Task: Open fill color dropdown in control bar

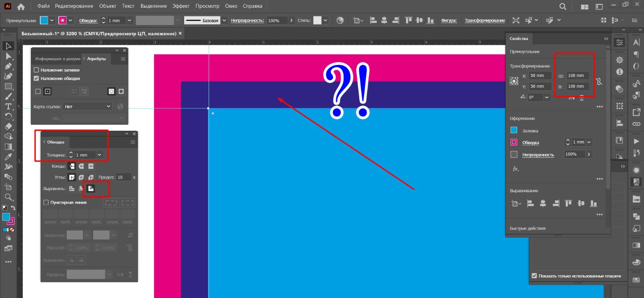Action: [52, 21]
